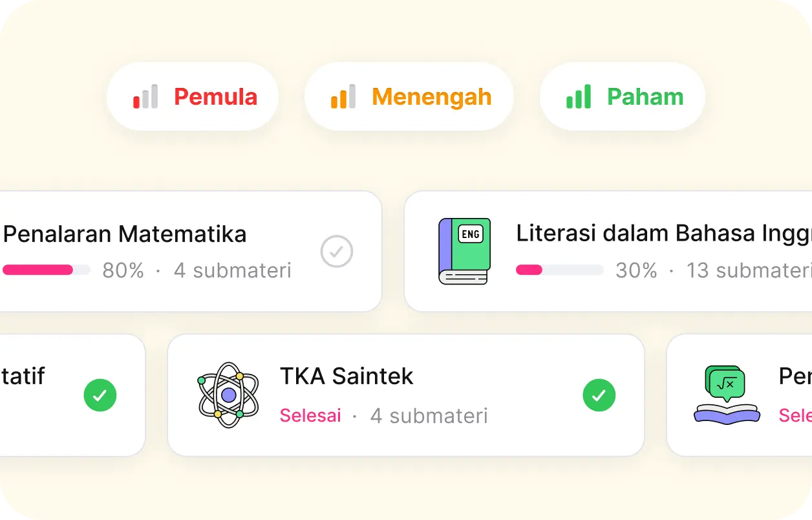812x520 pixels.
Task: Click the math square-root book icon
Action: tap(727, 395)
